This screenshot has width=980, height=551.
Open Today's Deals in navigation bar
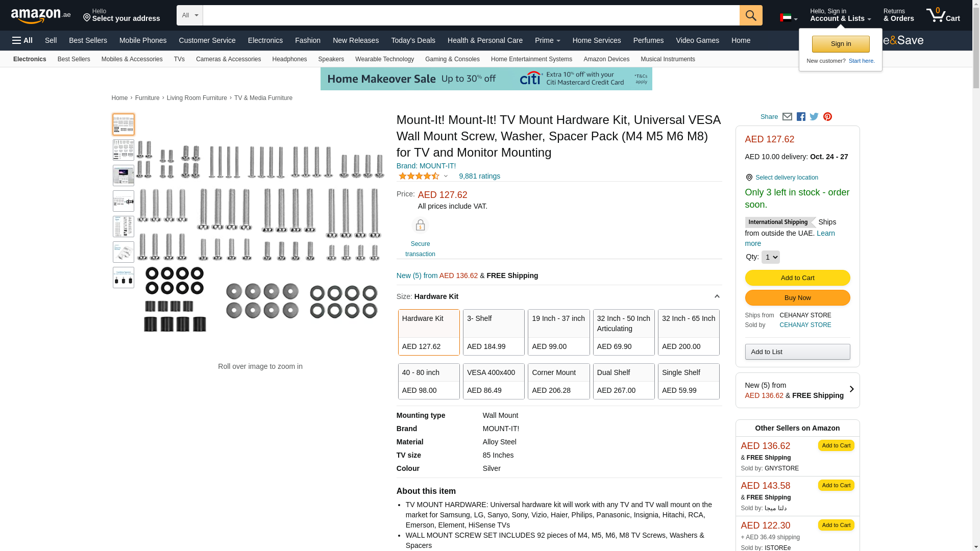tap(413, 40)
